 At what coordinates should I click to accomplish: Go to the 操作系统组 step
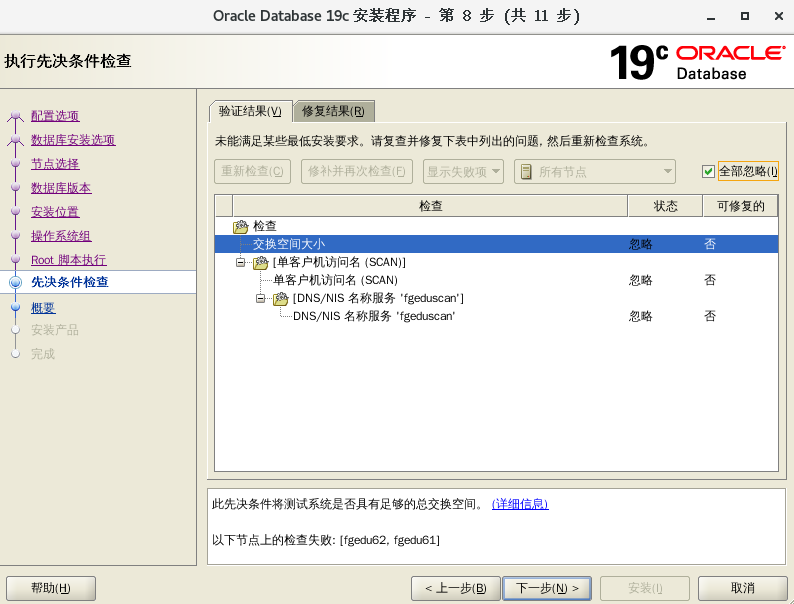61,236
